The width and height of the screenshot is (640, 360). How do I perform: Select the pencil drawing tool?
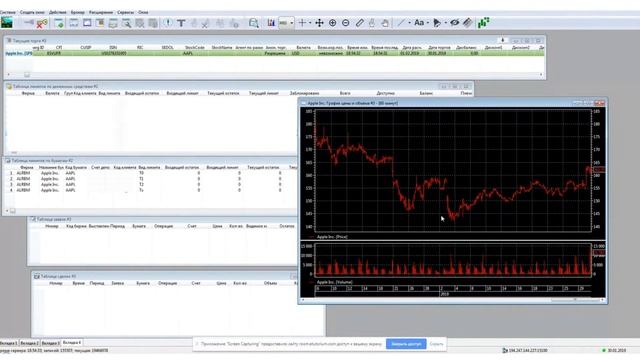tap(359, 23)
